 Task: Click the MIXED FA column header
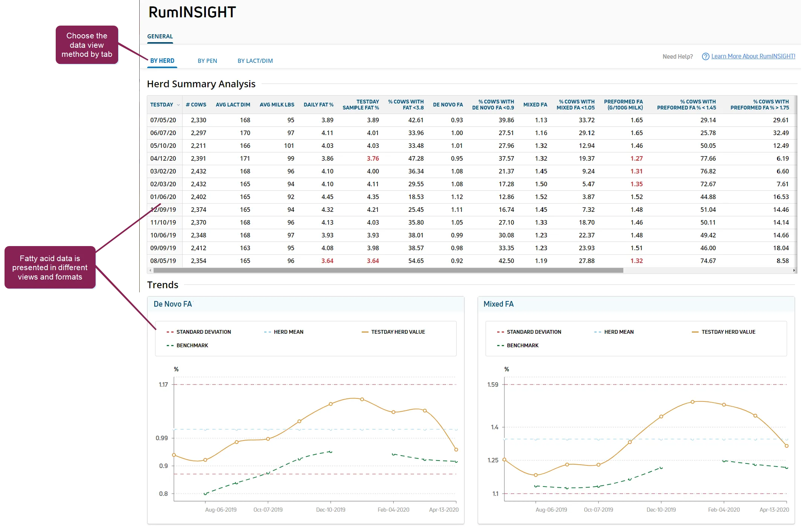(x=535, y=105)
